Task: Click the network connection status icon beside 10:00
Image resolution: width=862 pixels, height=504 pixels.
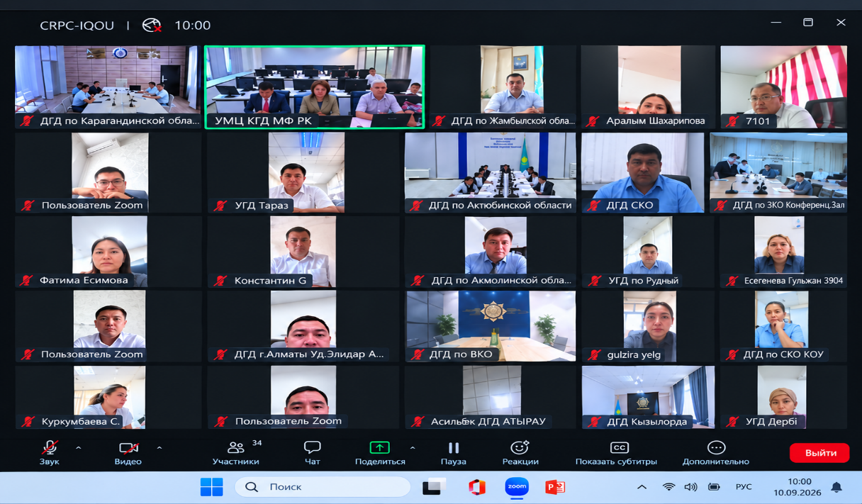Action: (152, 26)
